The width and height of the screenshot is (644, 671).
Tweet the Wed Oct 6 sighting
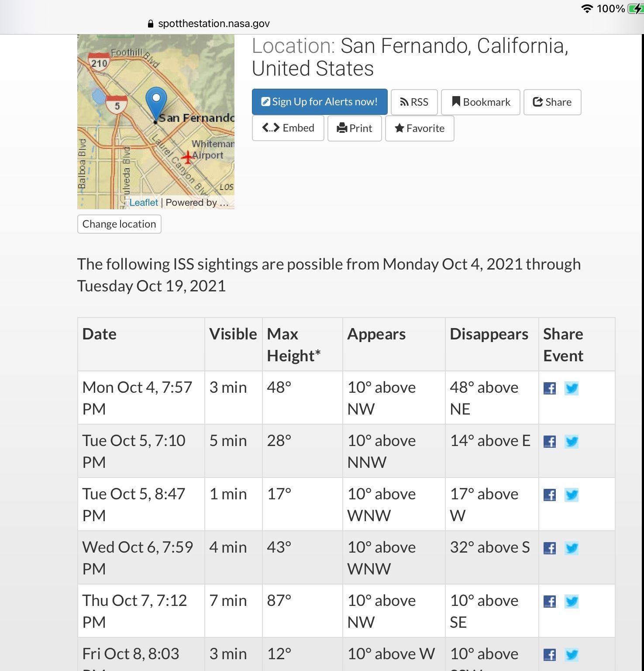(572, 548)
